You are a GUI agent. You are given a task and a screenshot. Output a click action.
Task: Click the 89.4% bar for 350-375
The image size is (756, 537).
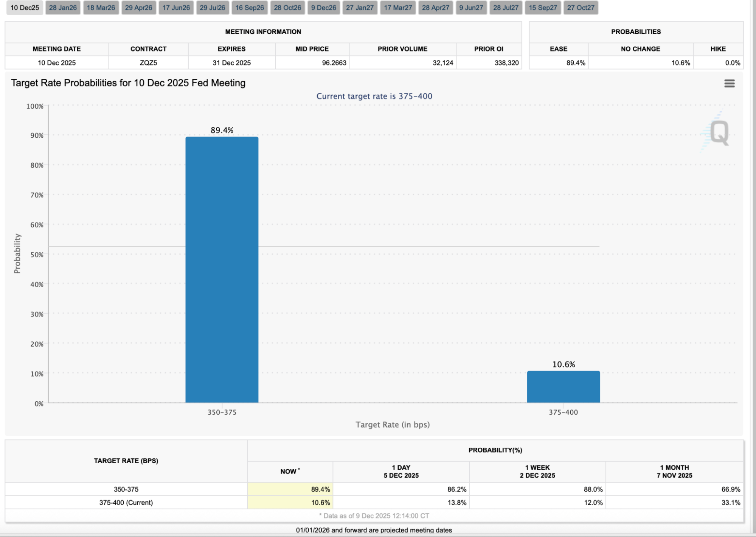[222, 269]
